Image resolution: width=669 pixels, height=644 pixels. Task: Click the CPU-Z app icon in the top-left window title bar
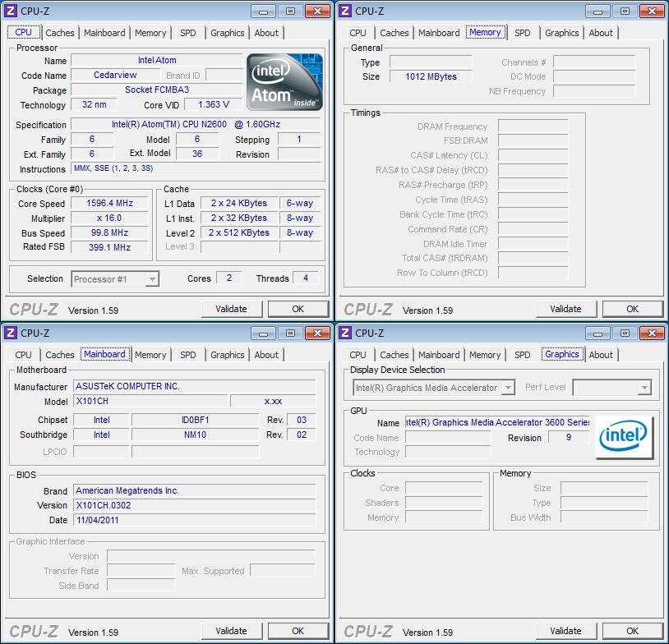(11, 11)
